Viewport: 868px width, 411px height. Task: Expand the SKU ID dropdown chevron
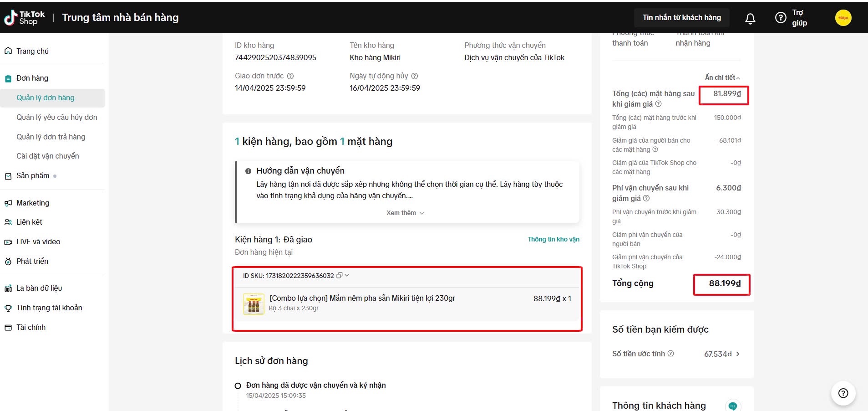tap(347, 275)
